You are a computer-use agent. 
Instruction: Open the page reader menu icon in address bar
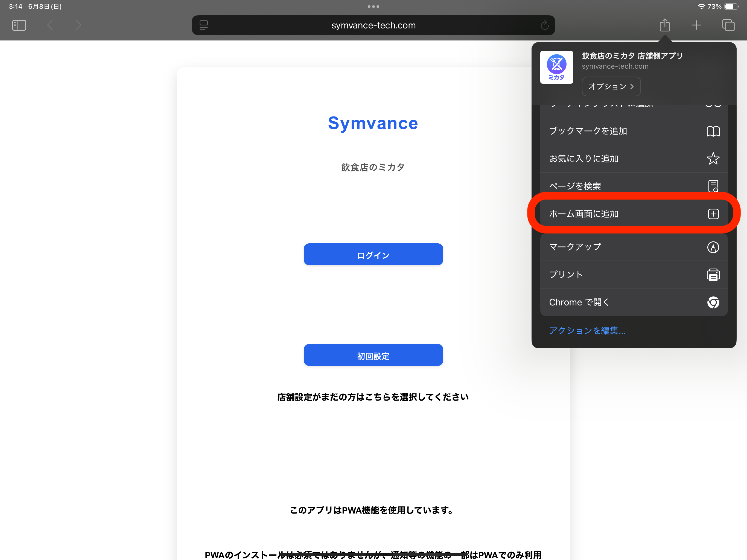204,25
